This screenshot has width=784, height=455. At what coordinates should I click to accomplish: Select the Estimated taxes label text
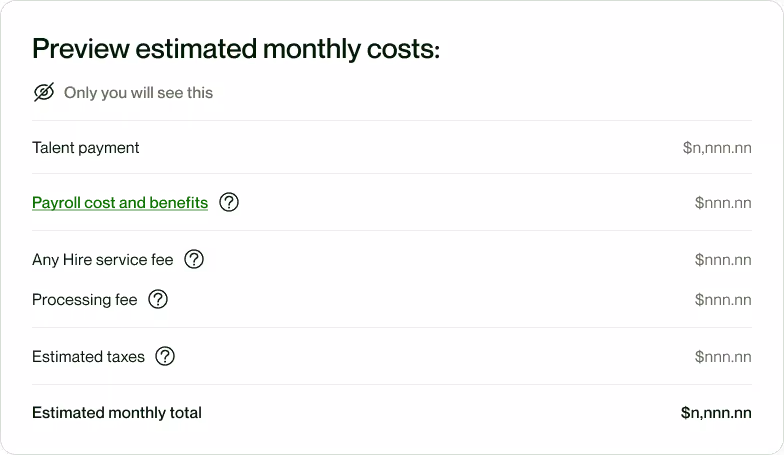click(88, 357)
